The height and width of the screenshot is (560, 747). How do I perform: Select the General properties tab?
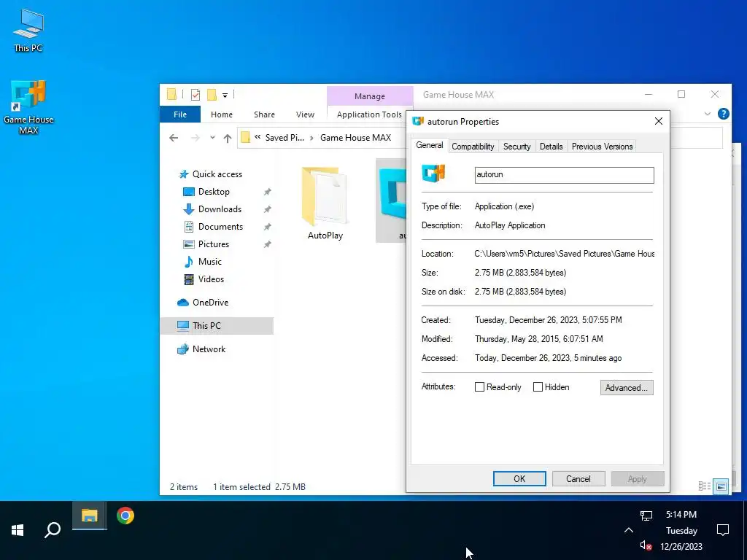point(429,145)
